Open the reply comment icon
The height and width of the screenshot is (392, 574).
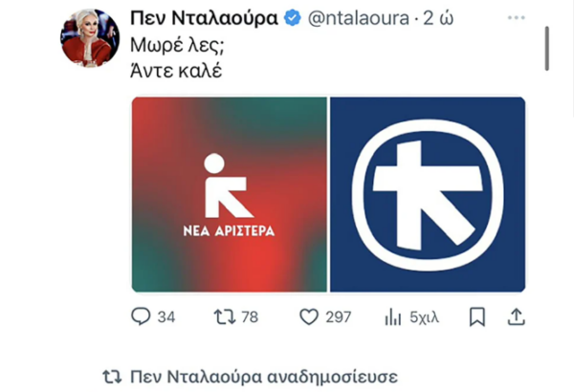coord(141,316)
